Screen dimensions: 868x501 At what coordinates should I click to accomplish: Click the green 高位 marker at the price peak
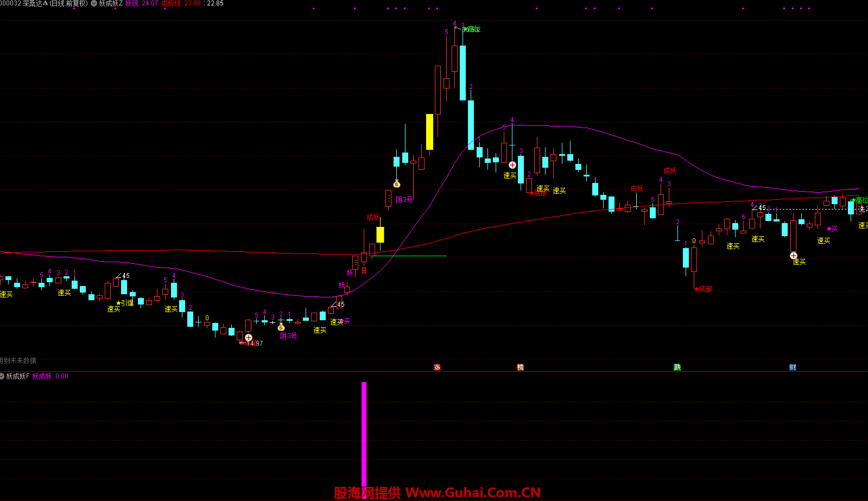(472, 29)
